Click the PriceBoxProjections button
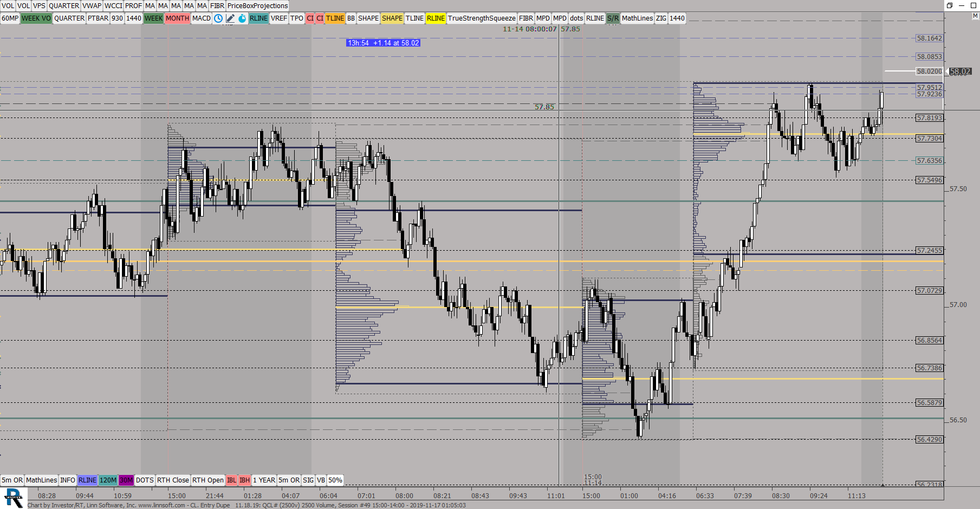This screenshot has height=509, width=980. click(x=258, y=5)
